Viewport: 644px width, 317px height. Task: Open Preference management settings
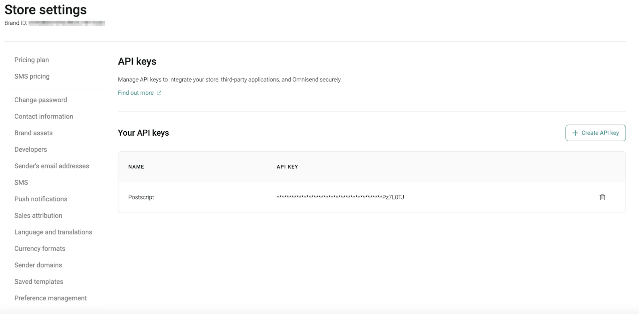click(51, 298)
